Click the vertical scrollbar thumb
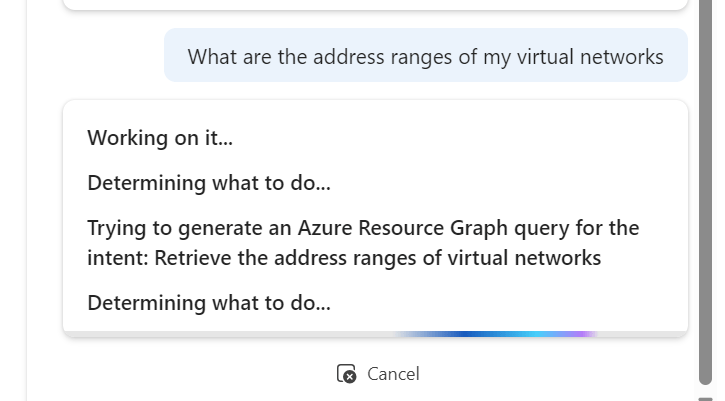This screenshot has width=725, height=401. (706, 190)
